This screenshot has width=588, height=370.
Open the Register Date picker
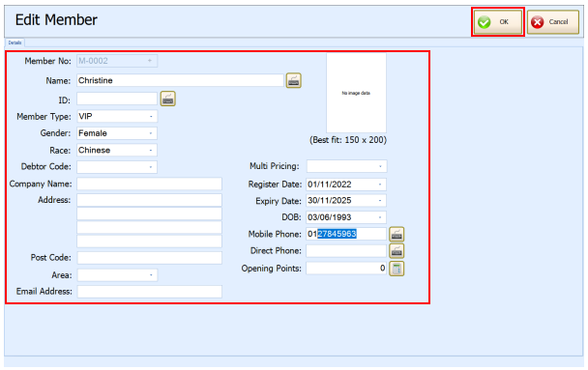[380, 185]
